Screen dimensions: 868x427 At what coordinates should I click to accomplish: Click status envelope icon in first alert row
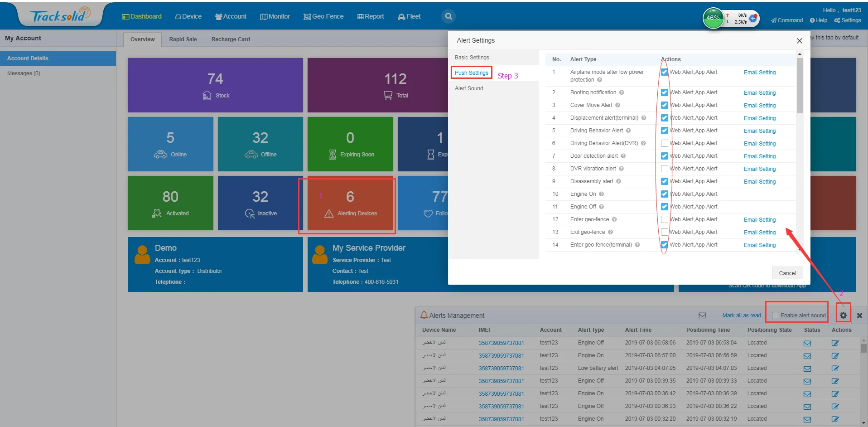point(807,343)
